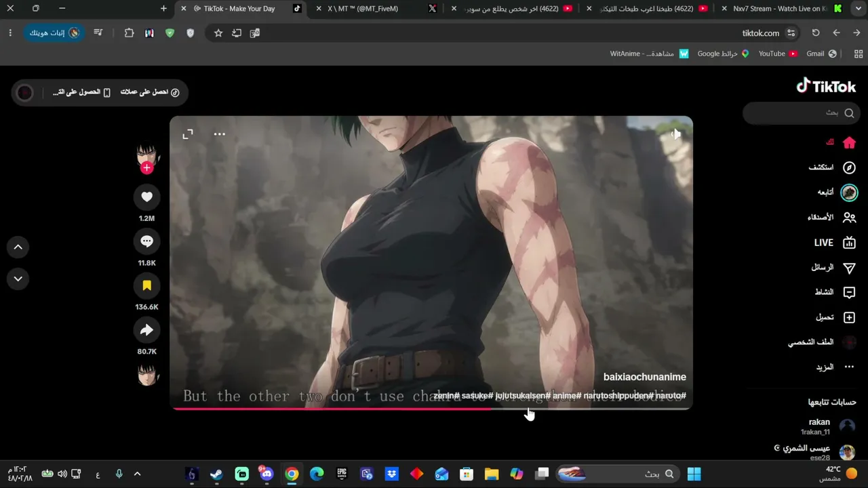The height and width of the screenshot is (488, 868).
Task: Toggle the video bookmark (136.6K) button
Action: (x=146, y=286)
